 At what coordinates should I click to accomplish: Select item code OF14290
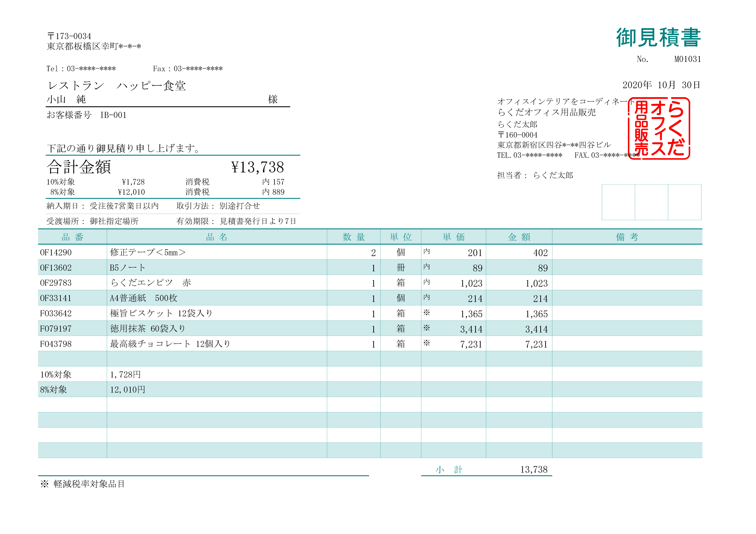click(56, 253)
